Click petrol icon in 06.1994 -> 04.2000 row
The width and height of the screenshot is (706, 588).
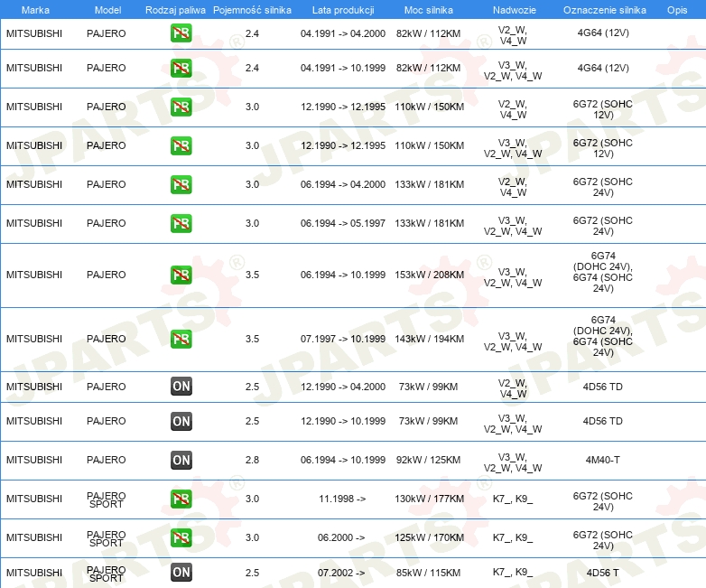point(181,184)
